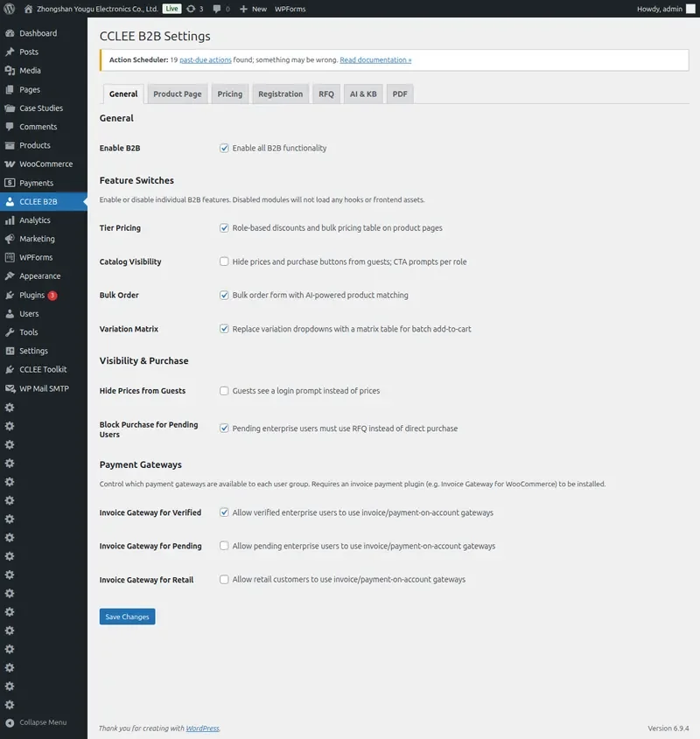The image size is (700, 739).
Task: Click the Collapse Menu arrow icon
Action: click(10, 722)
